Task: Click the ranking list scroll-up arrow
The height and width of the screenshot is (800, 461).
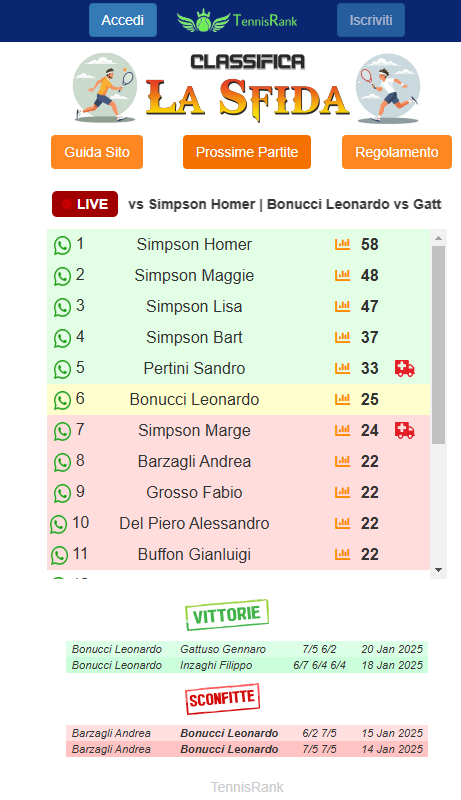Action: (438, 238)
